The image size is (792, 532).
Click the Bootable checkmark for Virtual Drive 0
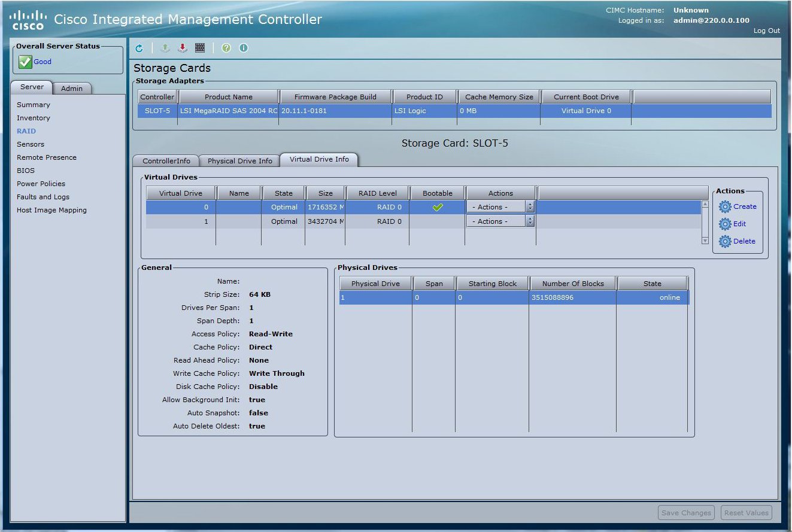(438, 207)
